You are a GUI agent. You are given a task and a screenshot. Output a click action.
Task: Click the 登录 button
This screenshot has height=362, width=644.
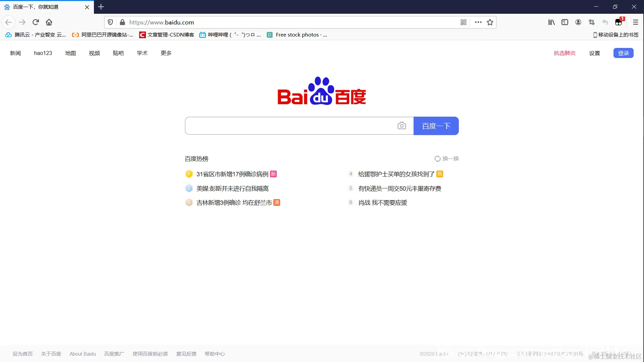(624, 53)
